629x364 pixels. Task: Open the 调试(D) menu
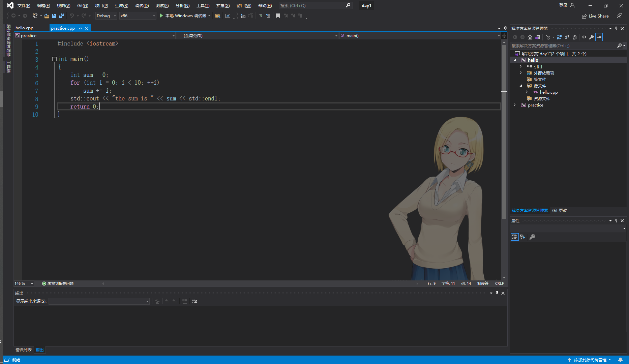coord(142,6)
